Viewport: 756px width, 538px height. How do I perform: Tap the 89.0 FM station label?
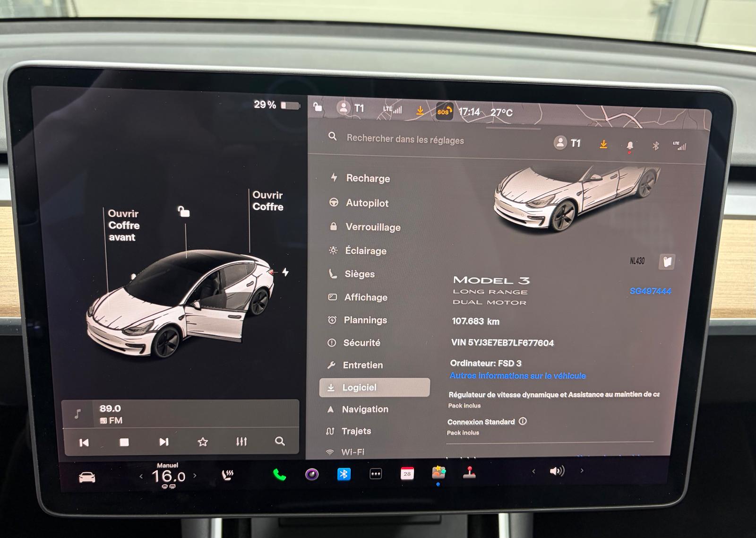click(x=111, y=414)
